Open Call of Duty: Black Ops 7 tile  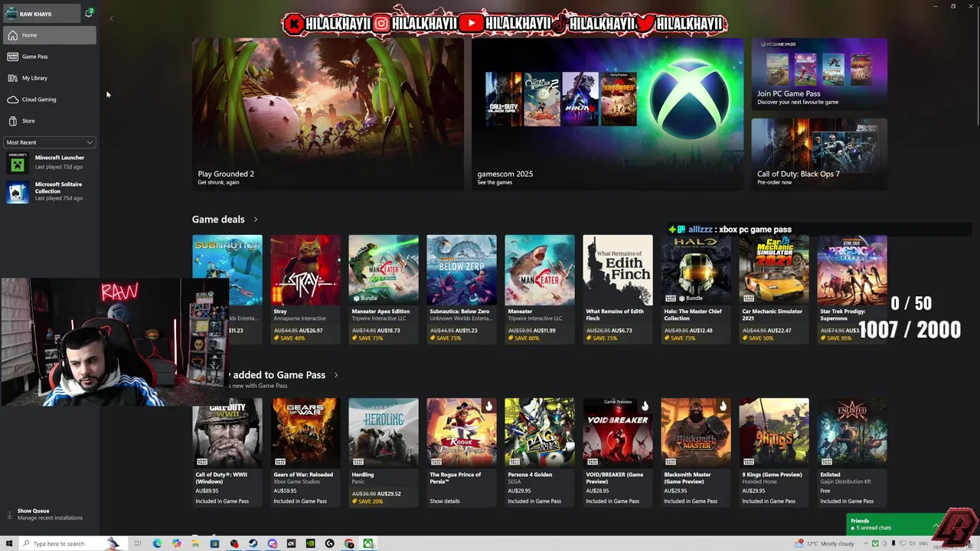coord(819,154)
